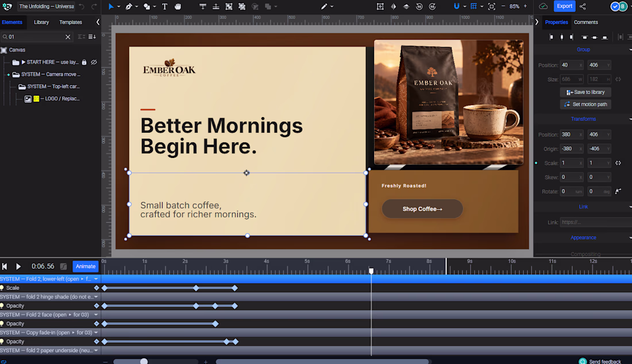
Task: Activate the Text tool
Action: tap(164, 6)
